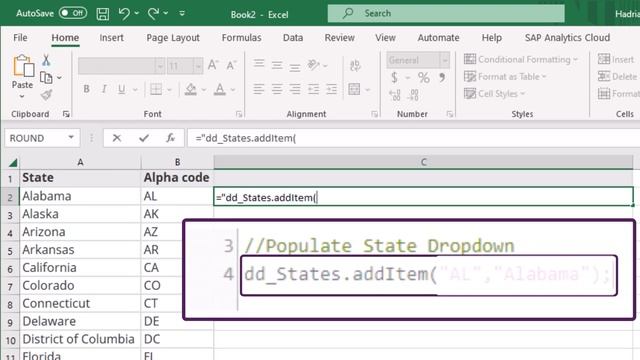The height and width of the screenshot is (360, 640).
Task: Click the Orientation text angle icon
Action: click(313, 65)
